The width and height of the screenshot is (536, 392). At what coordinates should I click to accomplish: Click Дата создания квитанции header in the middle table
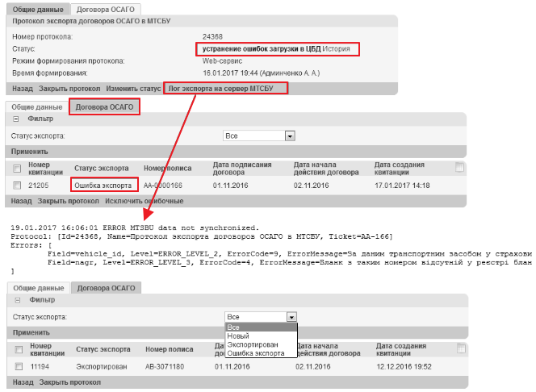point(400,169)
